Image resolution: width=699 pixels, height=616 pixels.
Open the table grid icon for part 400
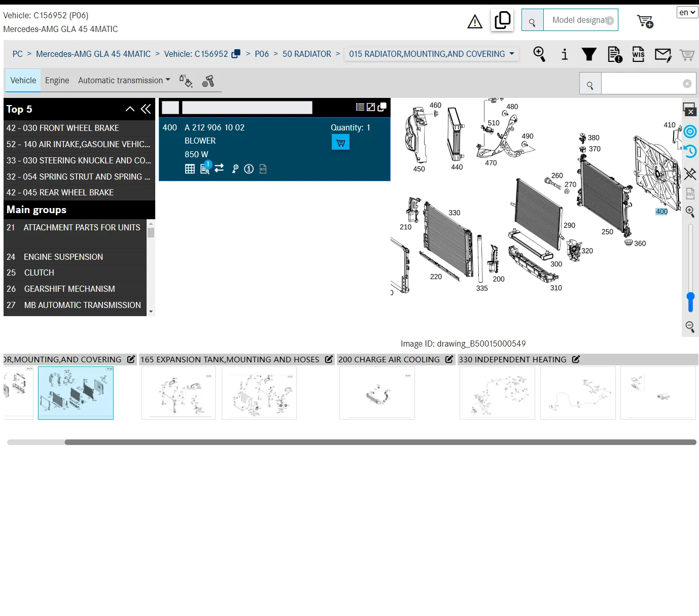click(x=190, y=169)
